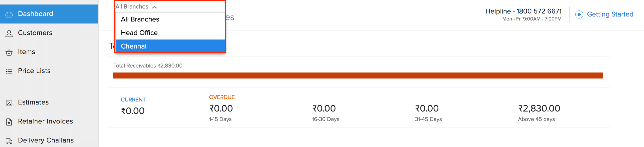Viewport: 644px width, 147px height.
Task: Click the Retainer Invoices document icon
Action: [9, 122]
